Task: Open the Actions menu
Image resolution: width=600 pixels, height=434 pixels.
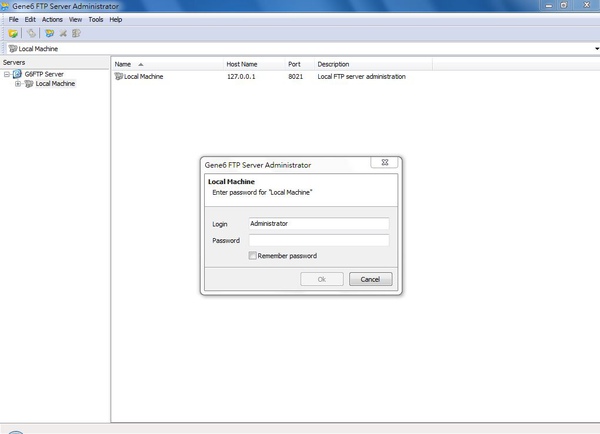Action: [52, 20]
